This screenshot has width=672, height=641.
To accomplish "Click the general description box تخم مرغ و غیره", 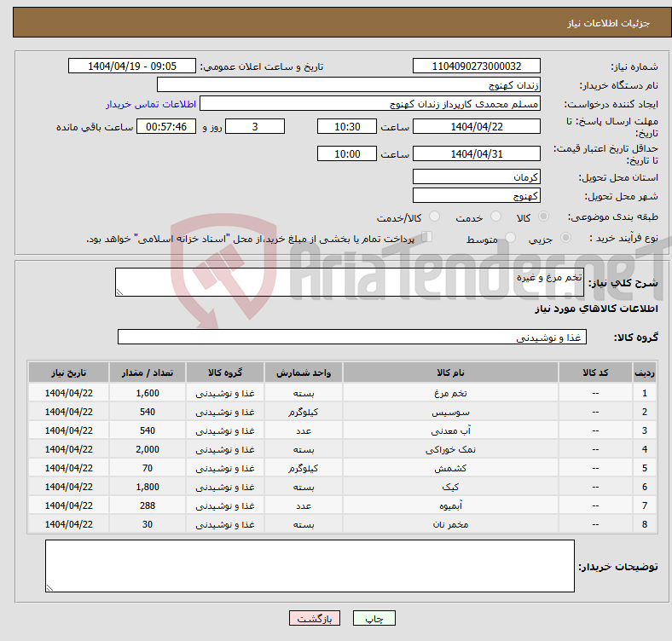I will coord(350,282).
